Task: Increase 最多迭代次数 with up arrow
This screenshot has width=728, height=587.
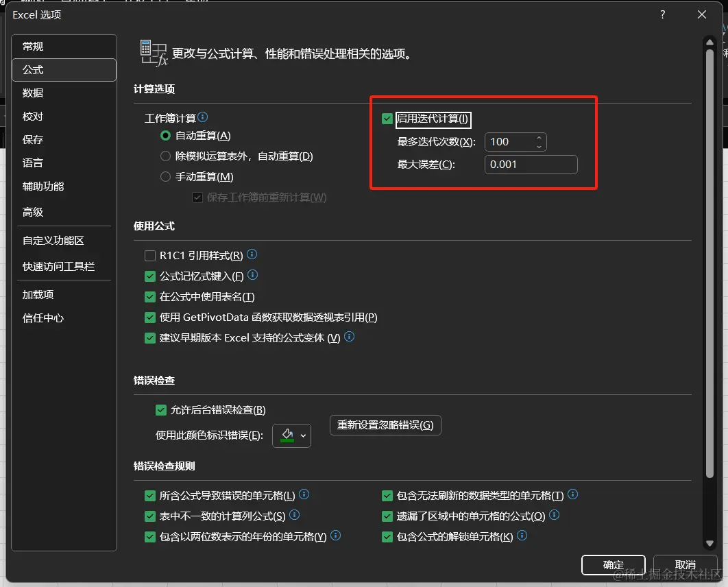Action: tap(539, 138)
